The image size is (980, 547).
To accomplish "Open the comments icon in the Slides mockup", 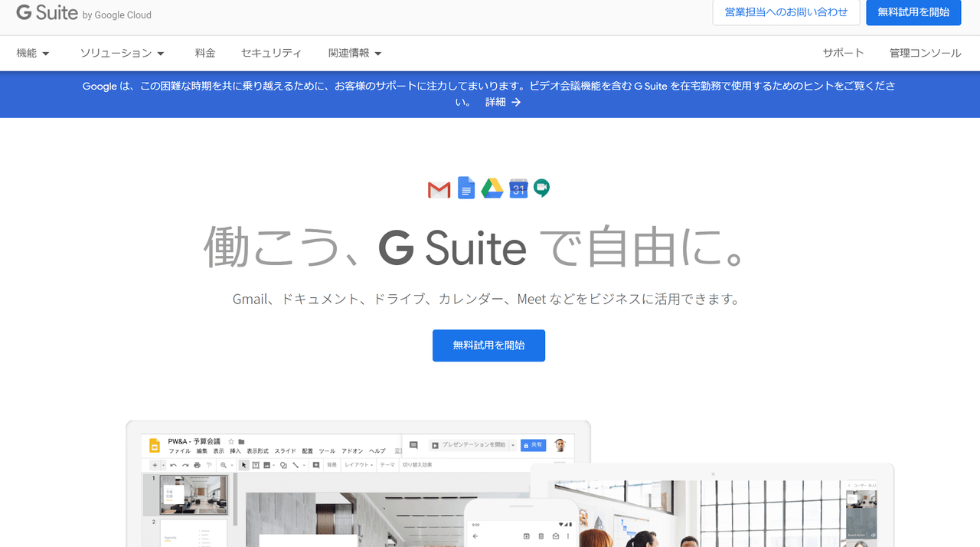I will [x=413, y=445].
